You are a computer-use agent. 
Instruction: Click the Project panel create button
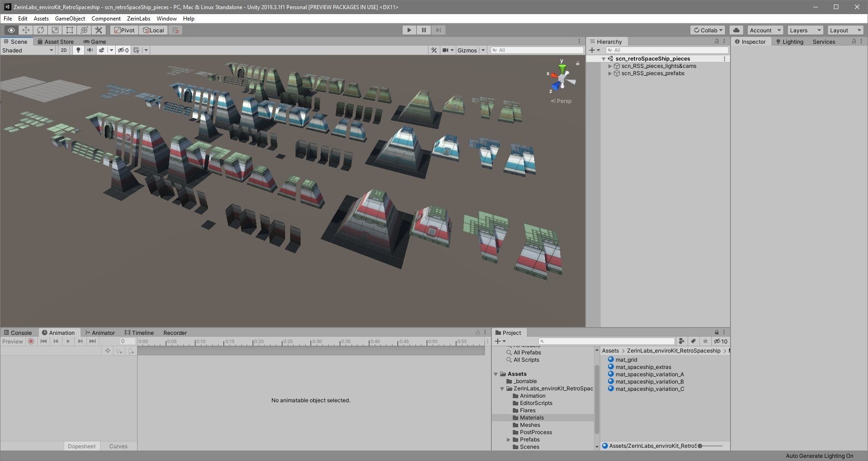click(500, 341)
